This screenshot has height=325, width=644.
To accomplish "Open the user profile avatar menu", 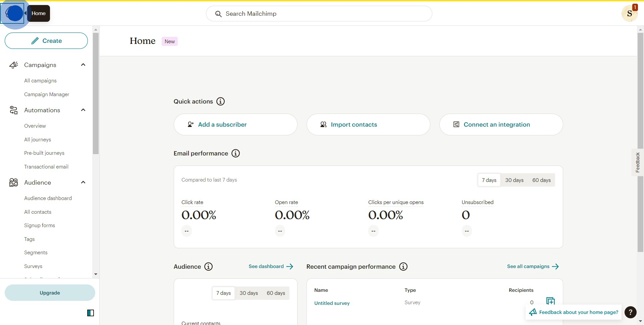I will [629, 14].
